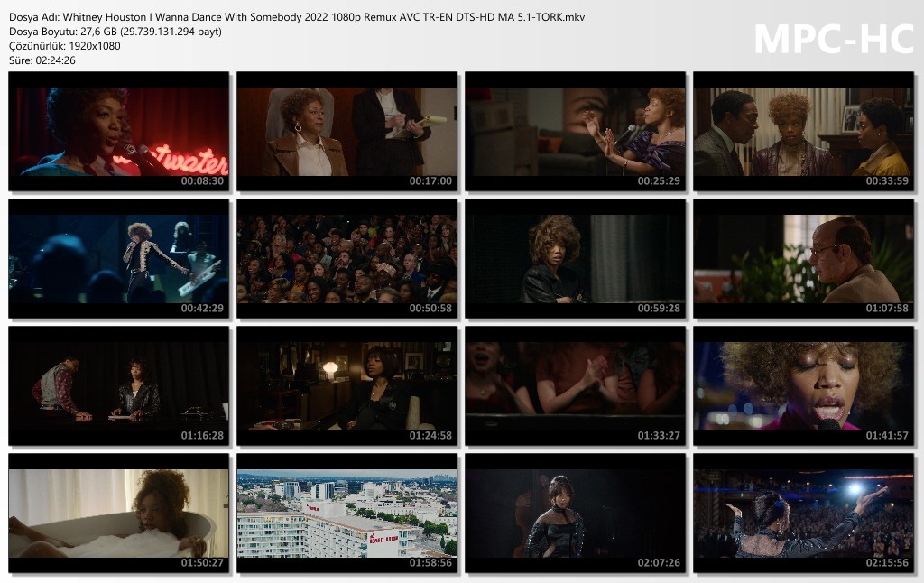924x583 pixels.
Task: Click the "Dosya Adı" file name line
Action: click(x=297, y=17)
